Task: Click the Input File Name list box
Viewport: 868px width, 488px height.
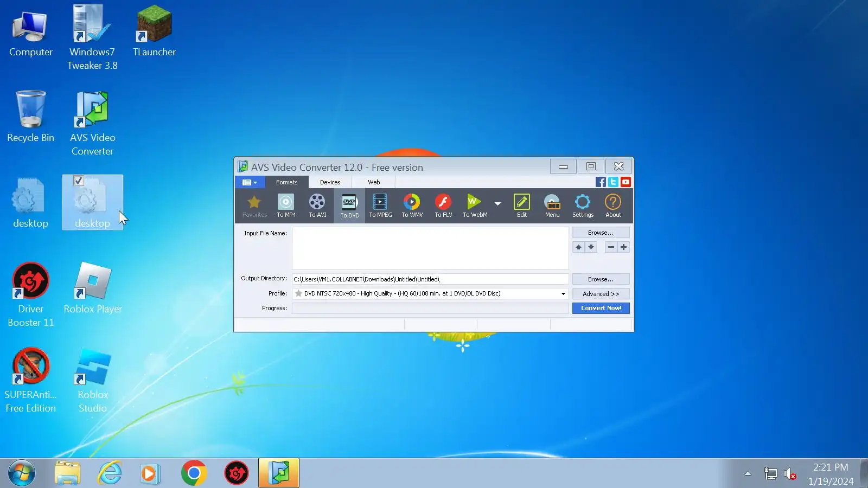Action: [x=430, y=248]
